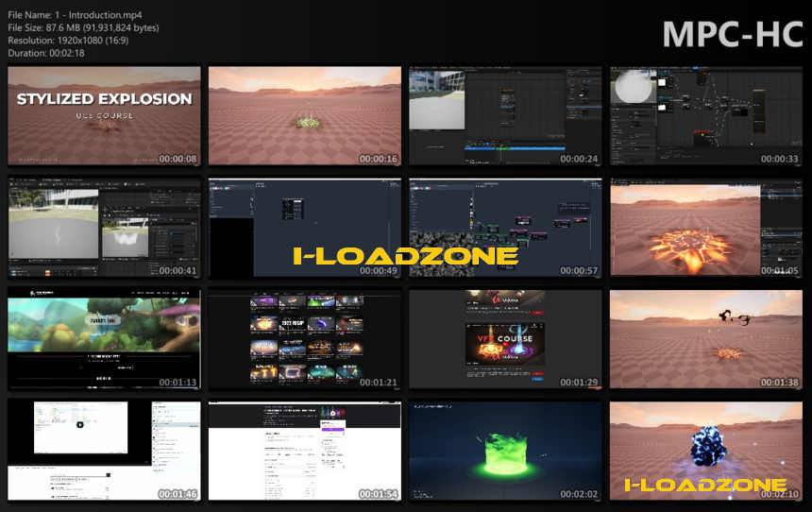Screen dimensions: 812x512
Task: Select the blue smoke burst thumbnail at 00:02:10
Action: (x=706, y=452)
